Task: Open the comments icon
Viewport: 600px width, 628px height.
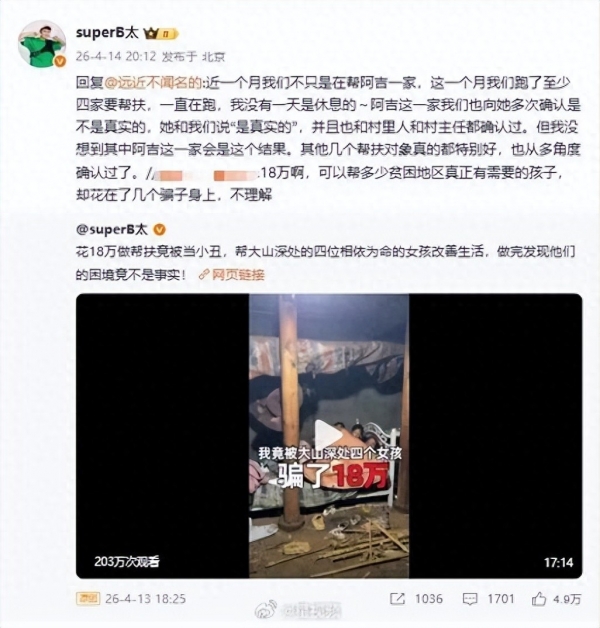Action: pos(469,599)
